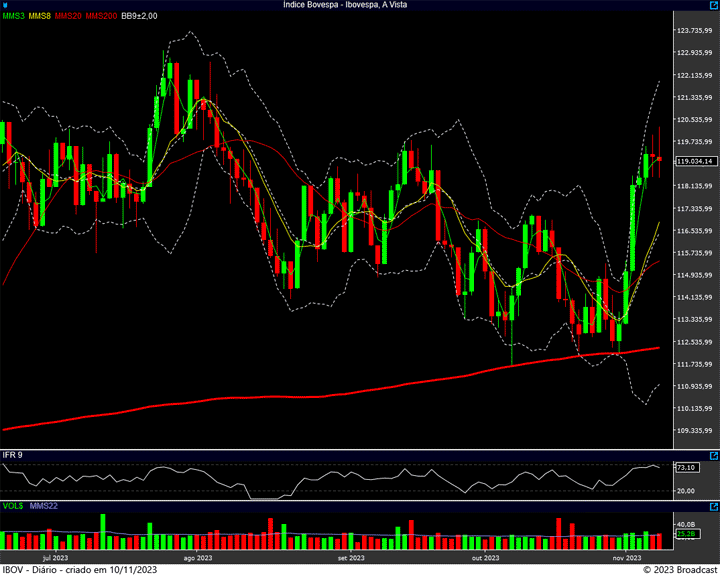720x575 pixels.
Task: Click the set 2023 date axis label
Action: pos(352,558)
